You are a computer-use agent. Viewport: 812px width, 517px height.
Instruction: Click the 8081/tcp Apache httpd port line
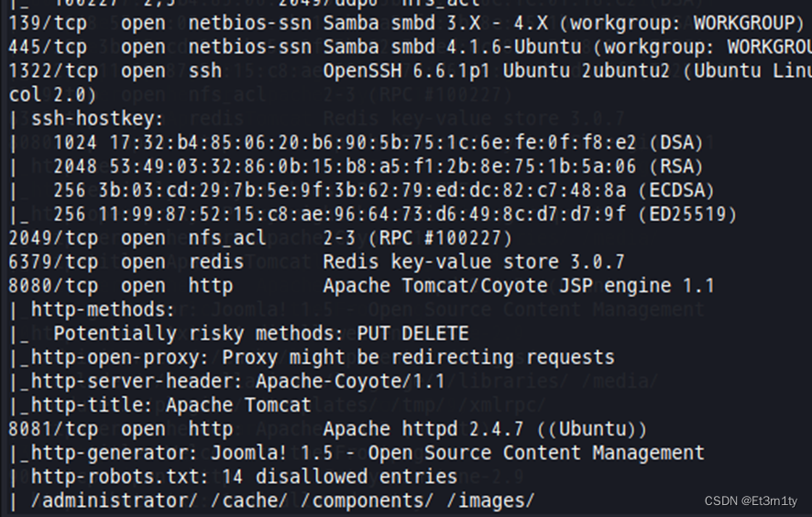327,428
